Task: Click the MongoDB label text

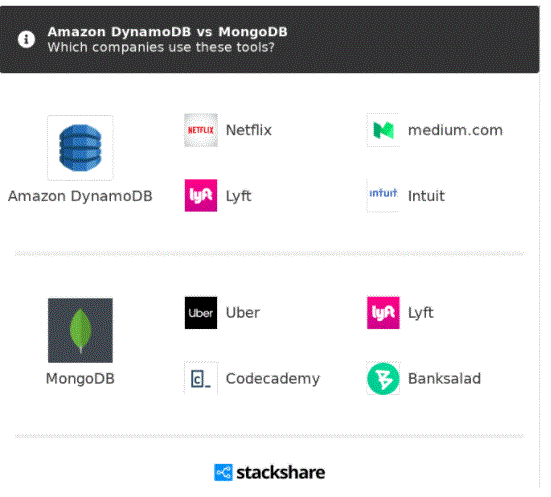Action: click(80, 379)
